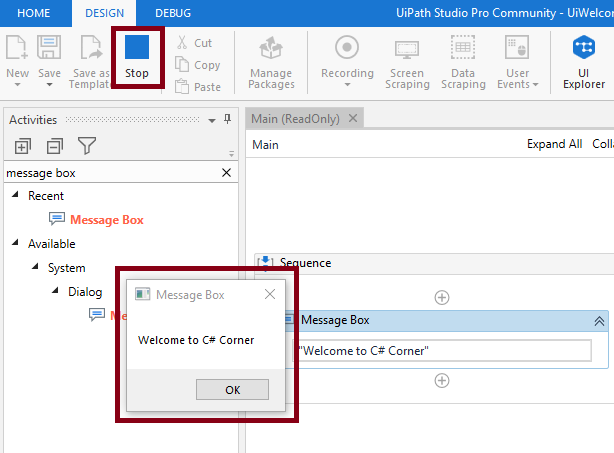Screen dimensions: 614x453
Task: Open dropdown arrow under Save
Action: pyautogui.click(x=49, y=85)
